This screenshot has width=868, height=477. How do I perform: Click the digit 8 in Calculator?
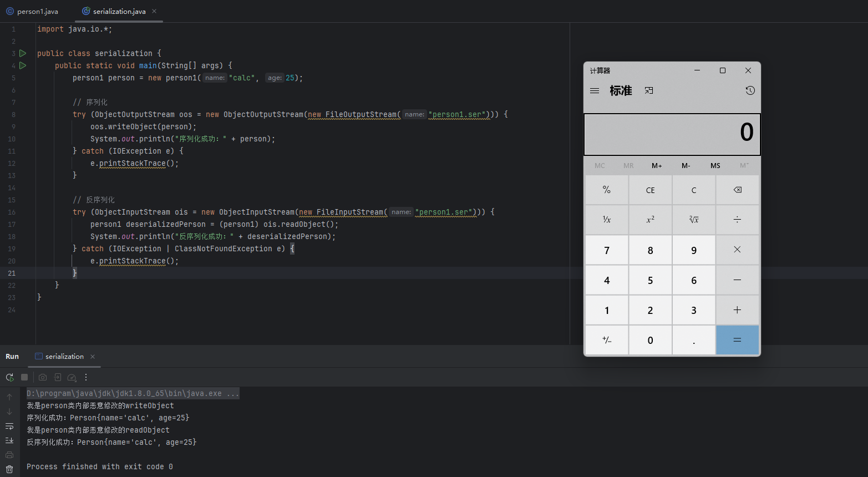651,250
